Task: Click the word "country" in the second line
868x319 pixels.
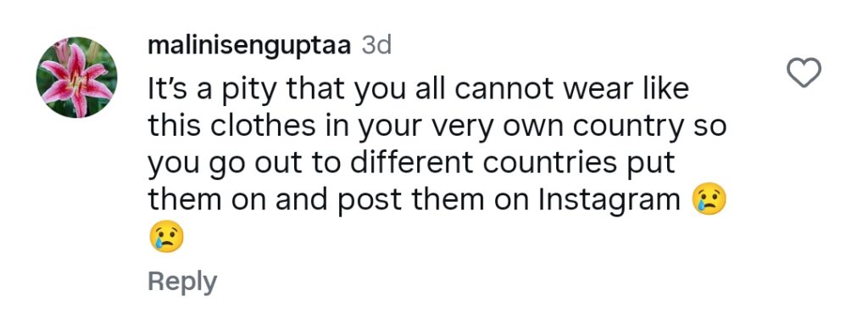Action: pos(628,128)
